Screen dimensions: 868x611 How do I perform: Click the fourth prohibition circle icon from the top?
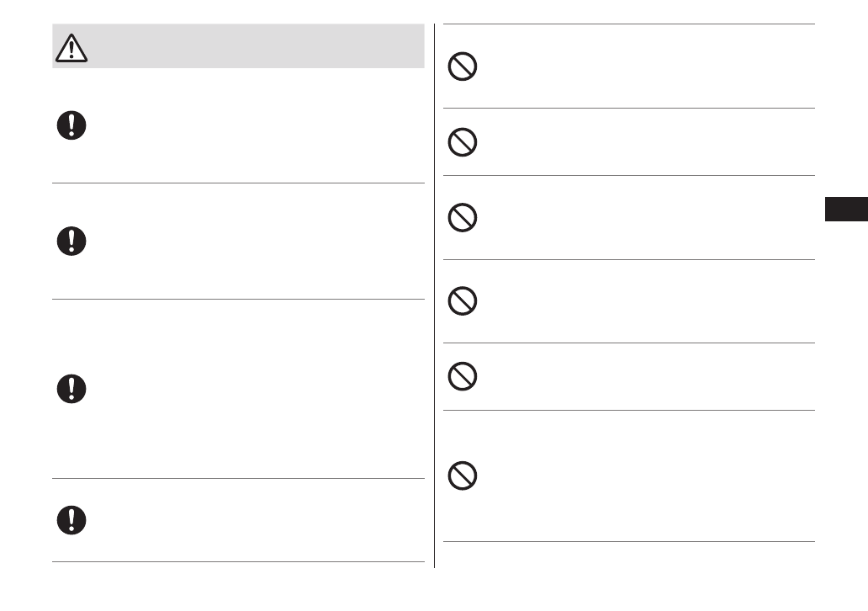coord(463,301)
